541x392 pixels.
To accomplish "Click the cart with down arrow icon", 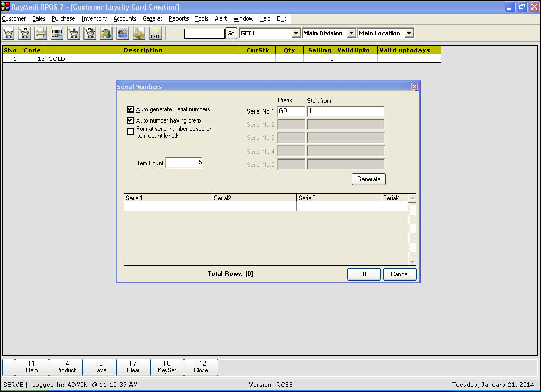I will tap(73, 33).
